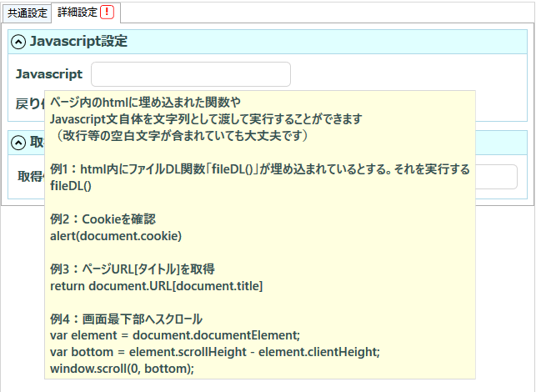The width and height of the screenshot is (536, 392).
Task: Click the fileDL() example code line
Action: click(71, 186)
